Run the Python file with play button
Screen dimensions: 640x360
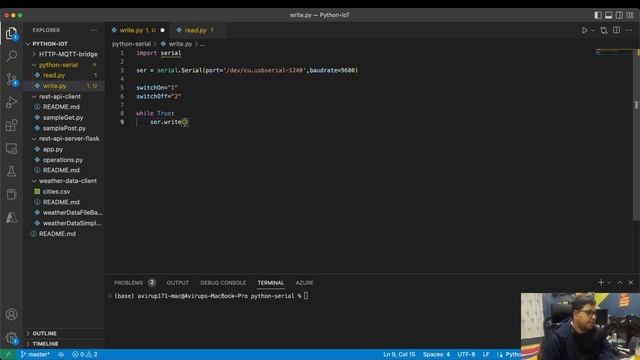point(584,30)
